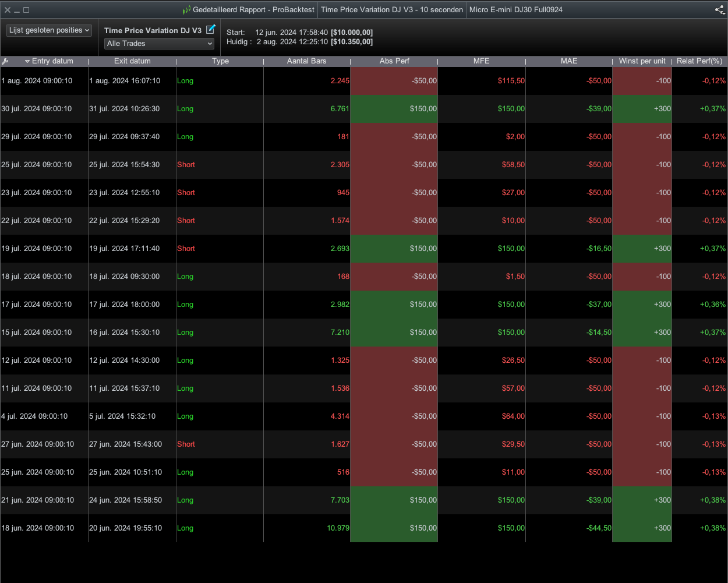Click current capital [$10.350,00]
728x583 pixels.
(x=352, y=42)
